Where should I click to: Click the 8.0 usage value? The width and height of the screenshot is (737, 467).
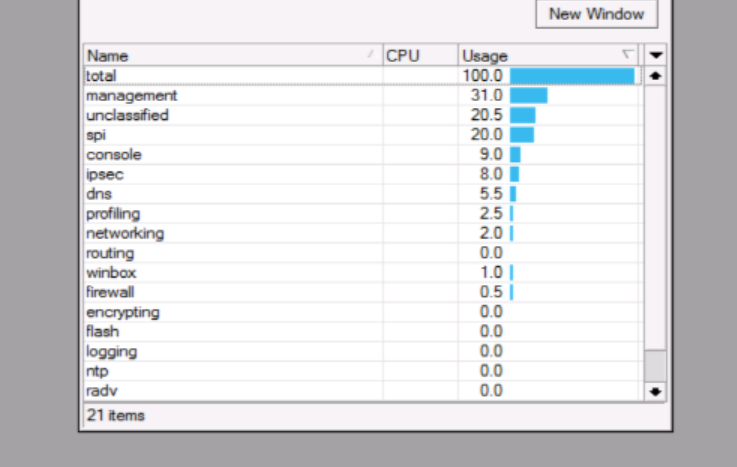coord(491,174)
